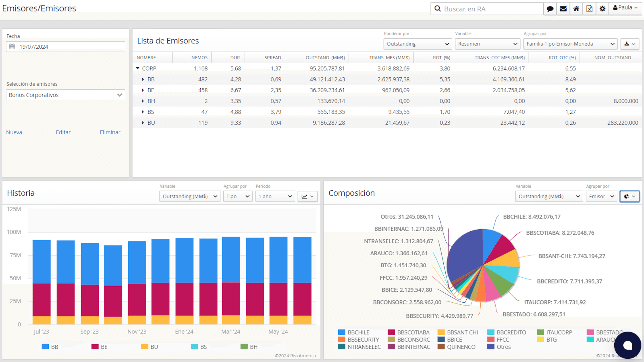Click the Nueva link
The width and height of the screenshot is (644, 362).
(x=14, y=132)
